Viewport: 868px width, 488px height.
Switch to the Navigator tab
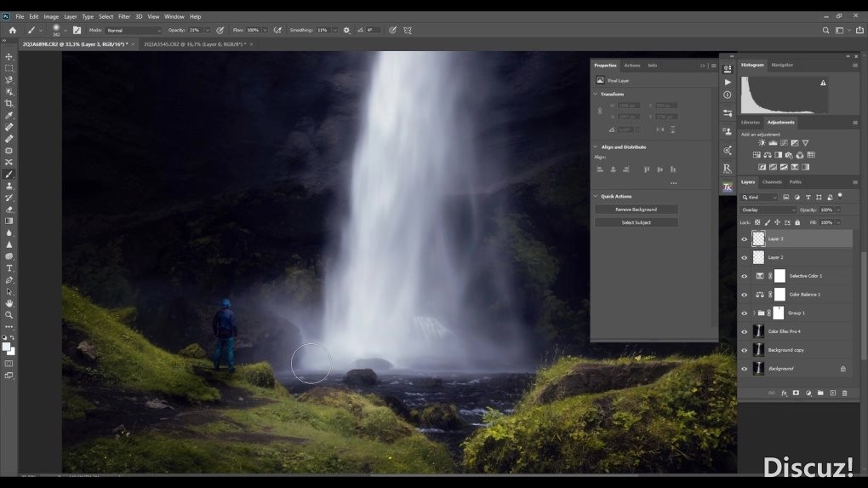click(x=782, y=65)
